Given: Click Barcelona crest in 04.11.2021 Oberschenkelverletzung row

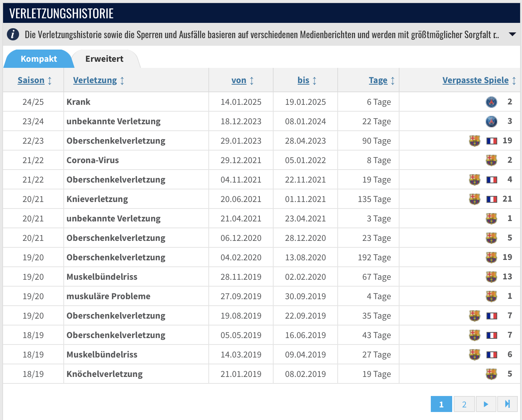Looking at the screenshot, I should (475, 180).
